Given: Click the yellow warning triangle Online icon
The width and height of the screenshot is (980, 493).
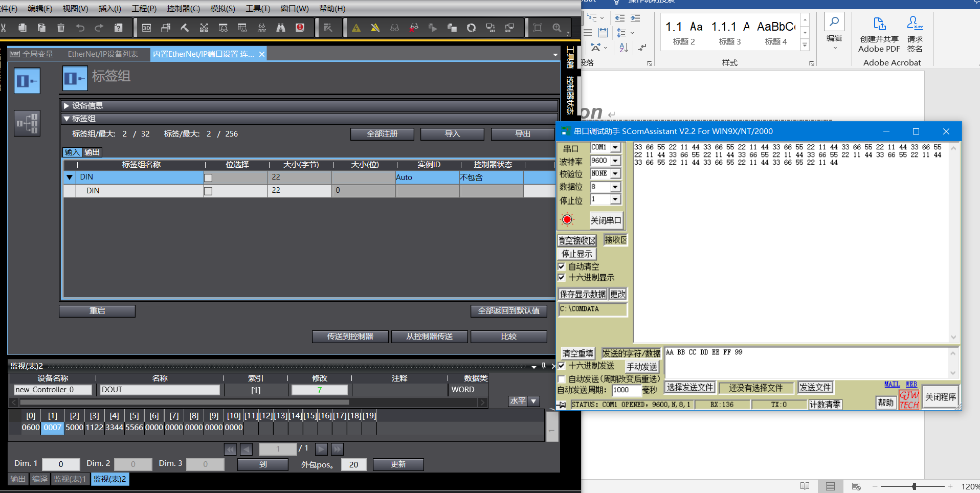Looking at the screenshot, I should [357, 28].
